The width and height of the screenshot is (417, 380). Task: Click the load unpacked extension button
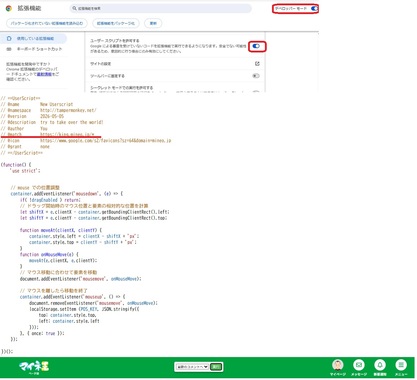click(x=47, y=23)
